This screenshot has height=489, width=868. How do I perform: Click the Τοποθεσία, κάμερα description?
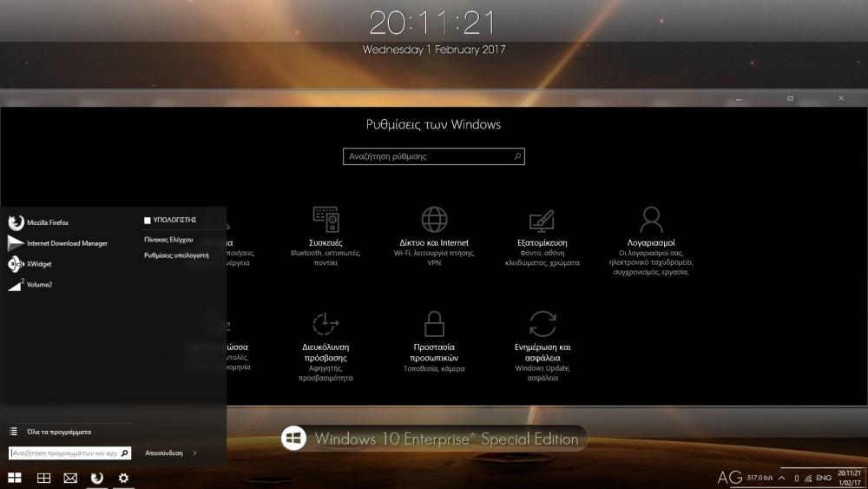[x=434, y=368]
